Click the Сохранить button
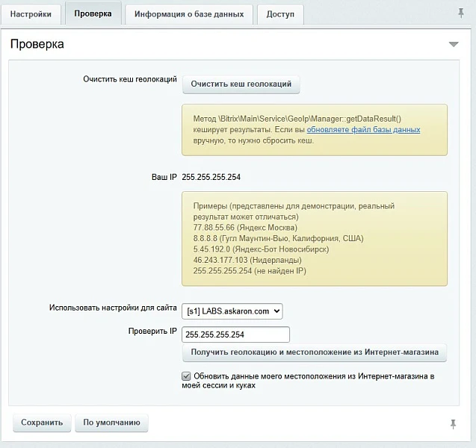The width and height of the screenshot is (476, 448). pos(42,423)
